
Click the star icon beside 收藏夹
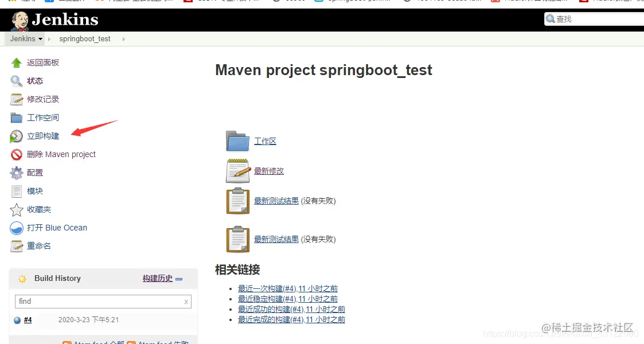(17, 210)
